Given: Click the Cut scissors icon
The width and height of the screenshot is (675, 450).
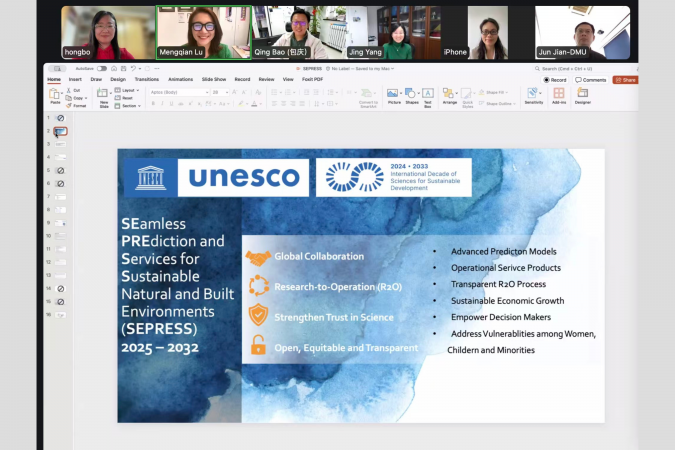Looking at the screenshot, I should pyautogui.click(x=68, y=90).
